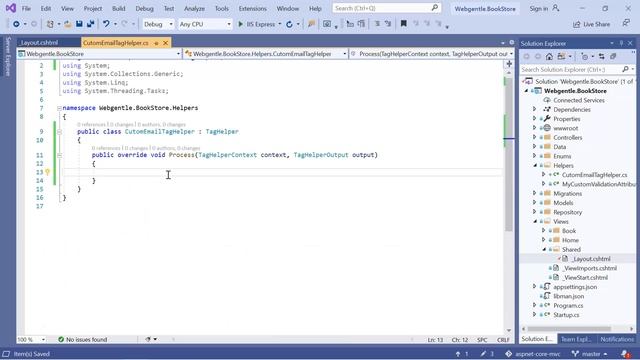
Task: Click the Find in Files toolbar icon
Action: 311,24
